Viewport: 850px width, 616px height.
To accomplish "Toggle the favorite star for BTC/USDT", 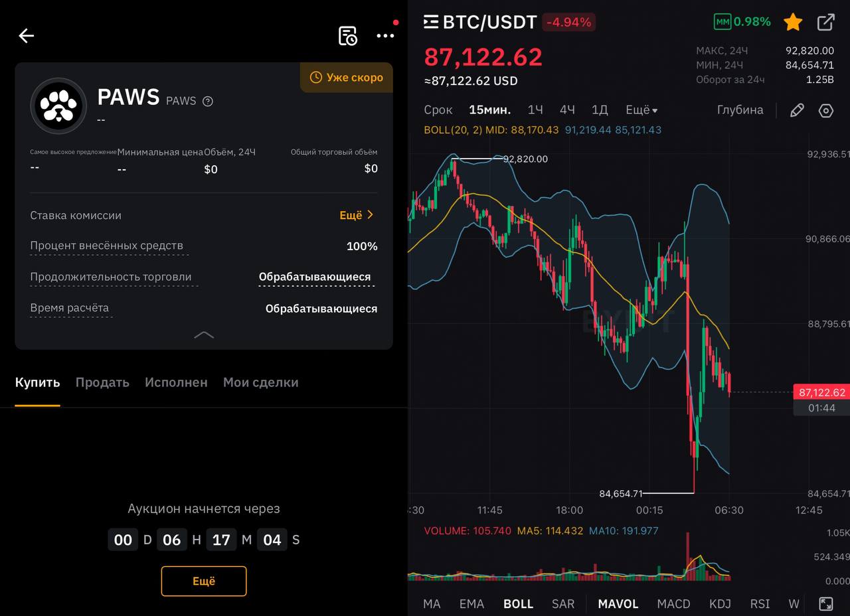I will pos(793,22).
